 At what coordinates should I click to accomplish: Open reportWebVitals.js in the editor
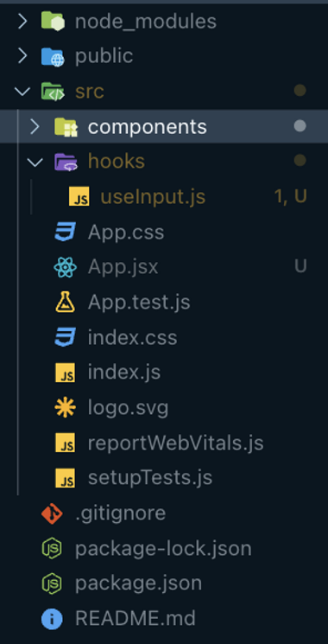click(164, 443)
